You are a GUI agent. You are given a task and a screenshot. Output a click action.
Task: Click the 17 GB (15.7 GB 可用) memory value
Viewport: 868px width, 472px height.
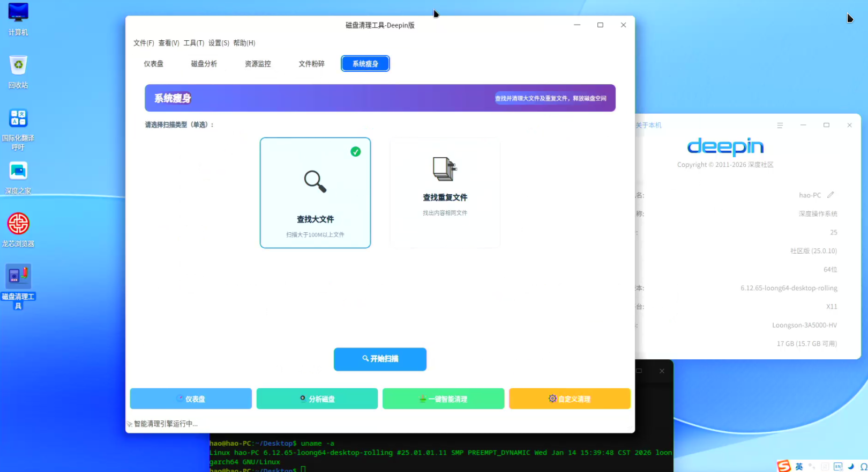pos(807,344)
